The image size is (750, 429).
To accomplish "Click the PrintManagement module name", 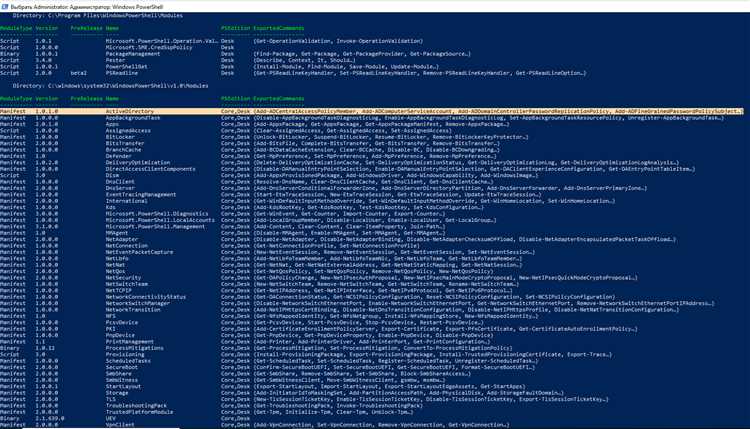I will pyautogui.click(x=130, y=342).
